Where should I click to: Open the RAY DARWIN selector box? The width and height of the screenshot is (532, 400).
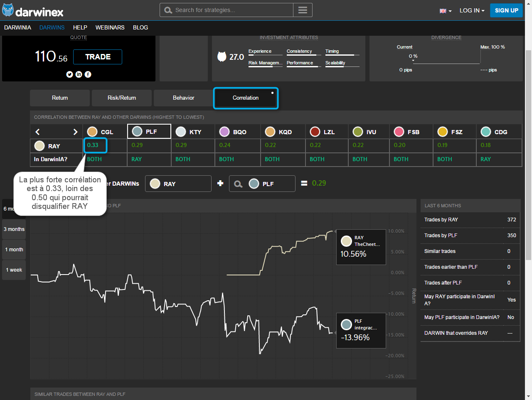[x=178, y=184]
